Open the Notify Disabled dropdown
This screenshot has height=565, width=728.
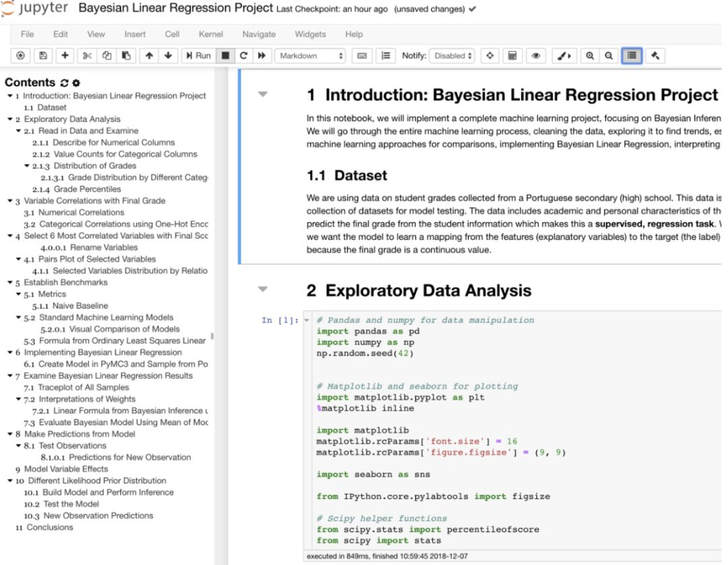(x=452, y=55)
